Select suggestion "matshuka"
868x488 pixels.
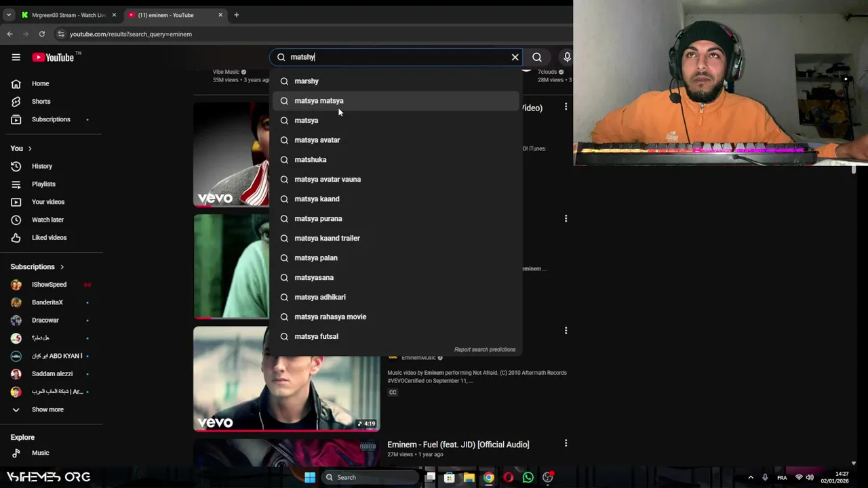point(397,159)
